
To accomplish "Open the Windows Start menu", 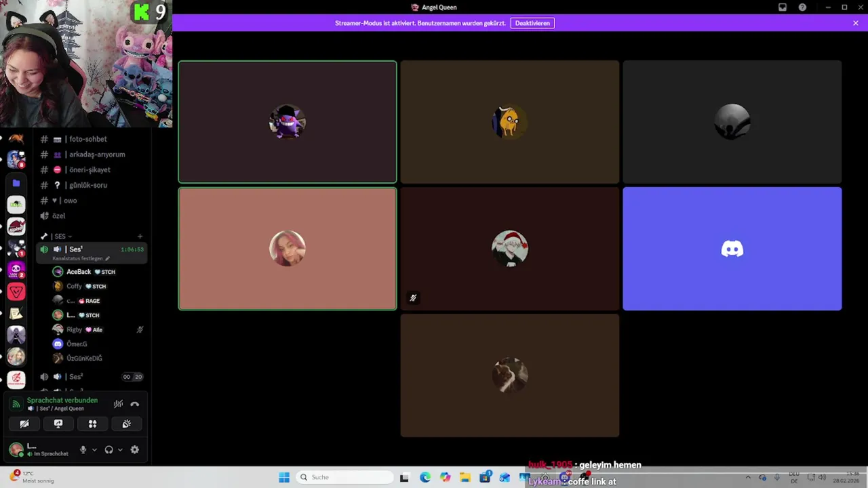I will [284, 477].
